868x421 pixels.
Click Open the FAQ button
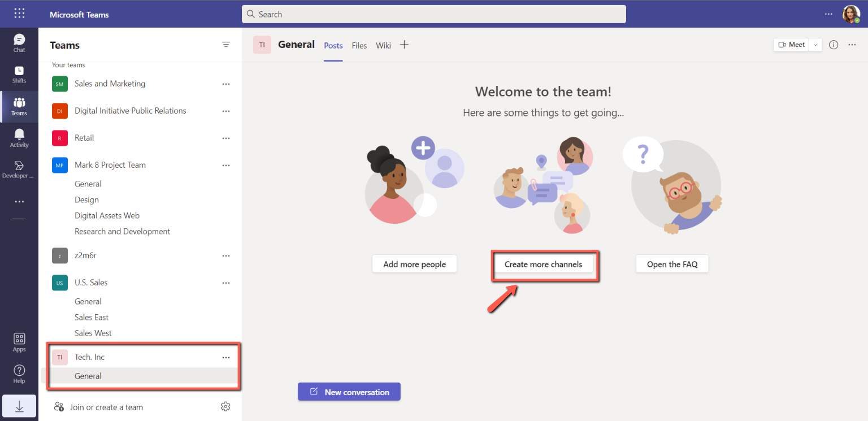coord(672,264)
